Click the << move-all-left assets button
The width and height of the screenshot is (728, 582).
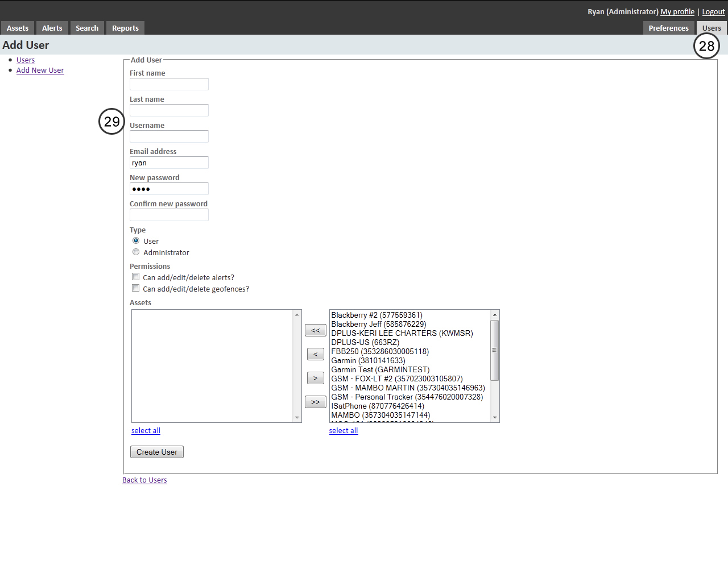click(316, 330)
